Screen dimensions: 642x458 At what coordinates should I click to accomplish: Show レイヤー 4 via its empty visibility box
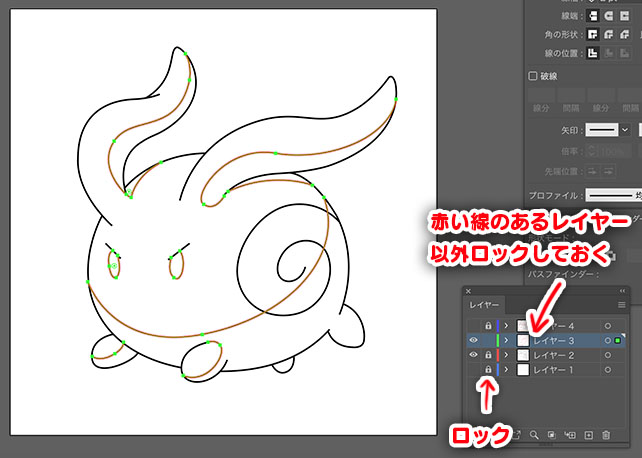(x=473, y=326)
